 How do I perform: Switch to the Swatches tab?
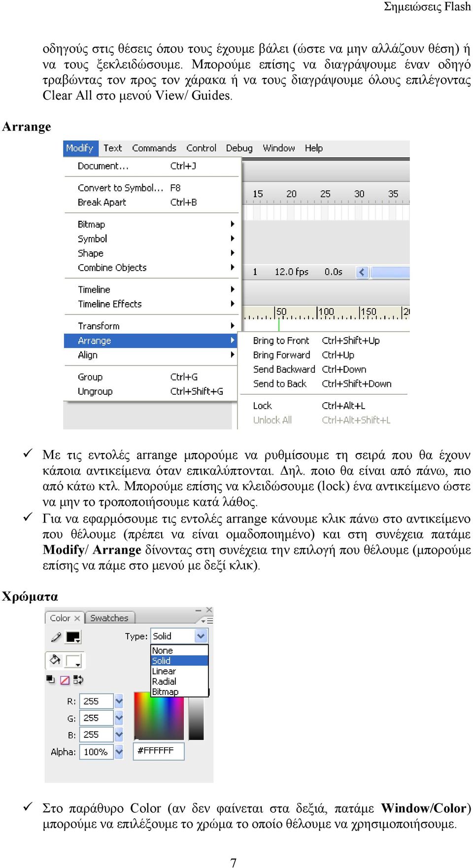(109, 618)
